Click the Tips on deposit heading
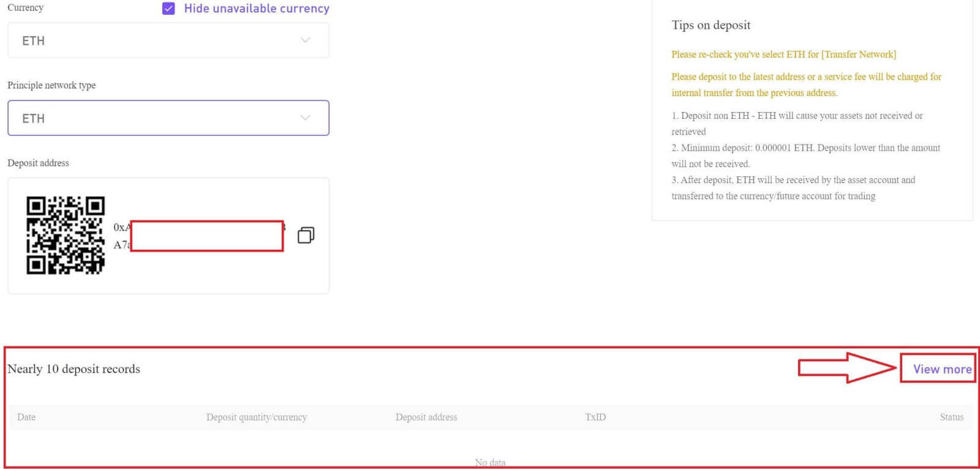 tap(710, 25)
